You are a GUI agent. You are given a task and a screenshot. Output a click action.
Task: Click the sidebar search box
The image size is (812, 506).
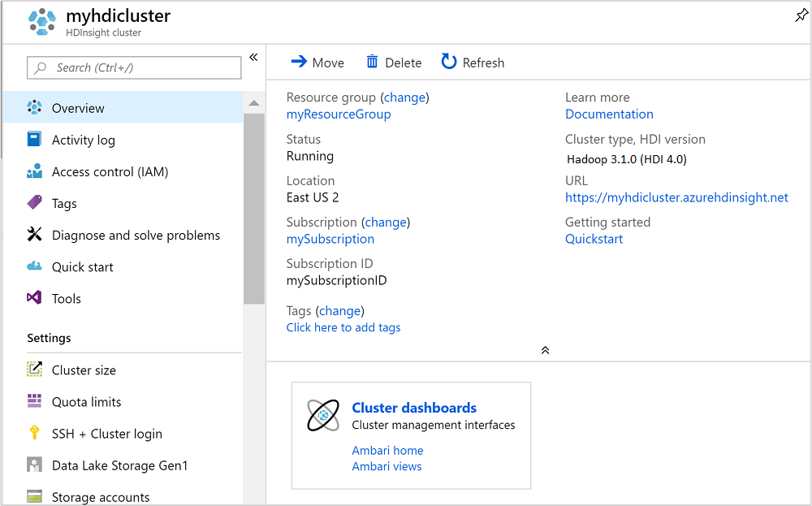coord(133,67)
